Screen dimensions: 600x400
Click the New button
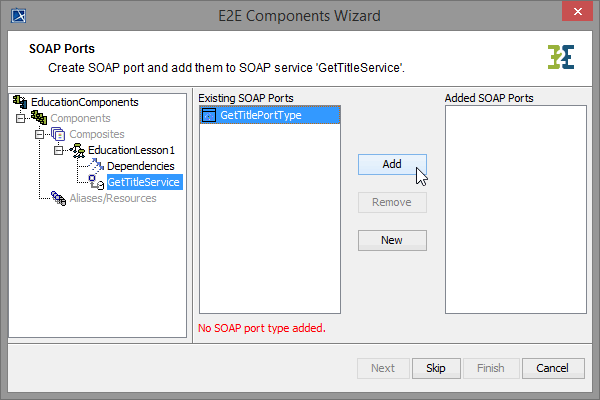coord(392,240)
